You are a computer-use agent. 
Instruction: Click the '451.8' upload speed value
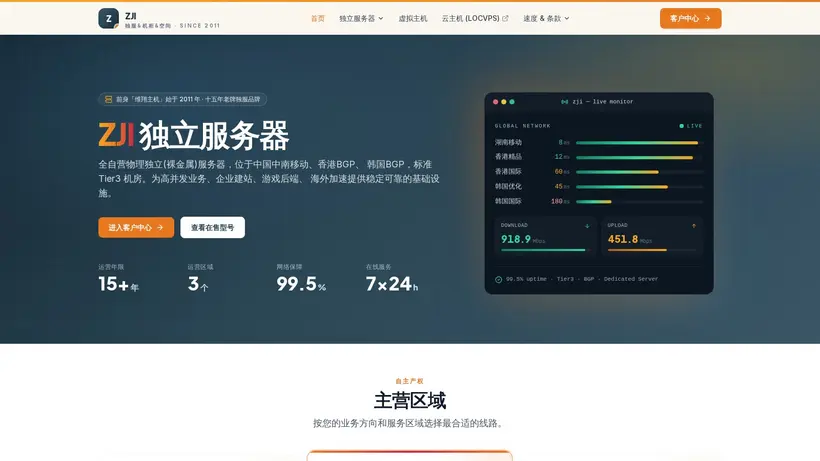pos(623,239)
